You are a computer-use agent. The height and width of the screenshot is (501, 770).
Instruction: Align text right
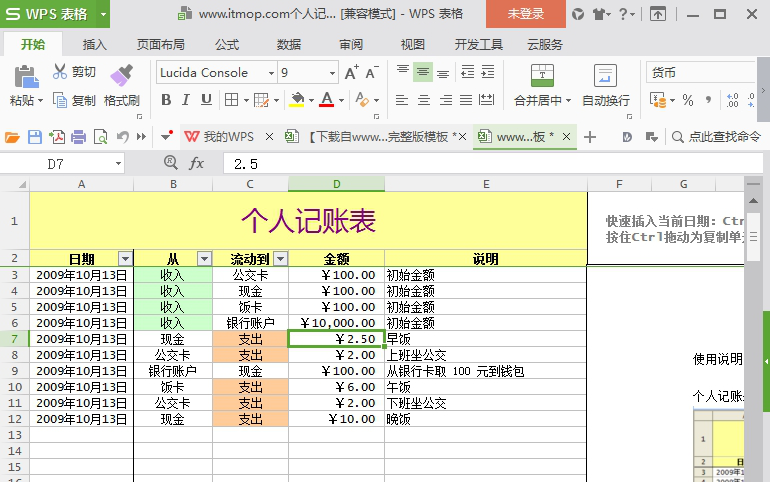445,100
